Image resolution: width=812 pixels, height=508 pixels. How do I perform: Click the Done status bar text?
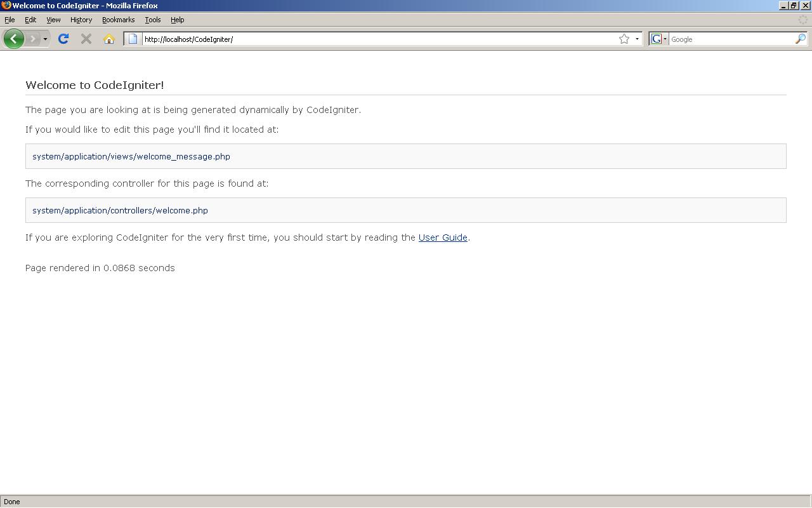11,502
